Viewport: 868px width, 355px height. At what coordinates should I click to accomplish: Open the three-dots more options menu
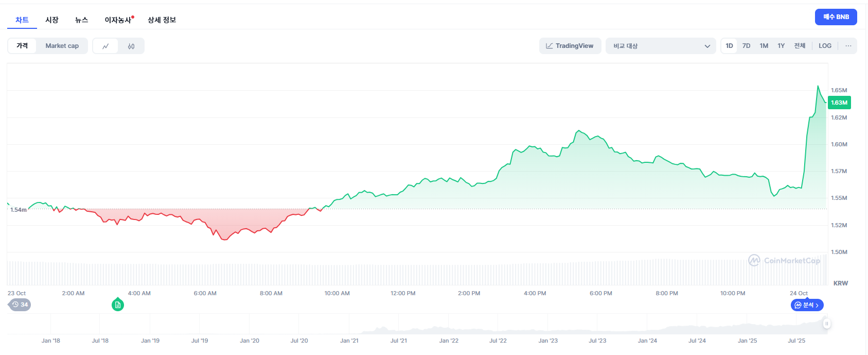coord(848,46)
